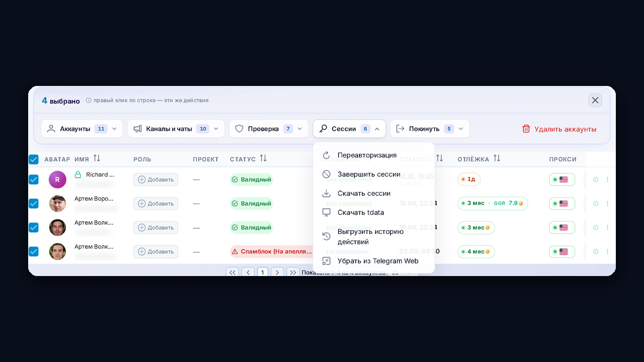This screenshot has width=644, height=362.
Task: Open the three-dot menu for the GGR 7.9 row
Action: [x=607, y=204]
